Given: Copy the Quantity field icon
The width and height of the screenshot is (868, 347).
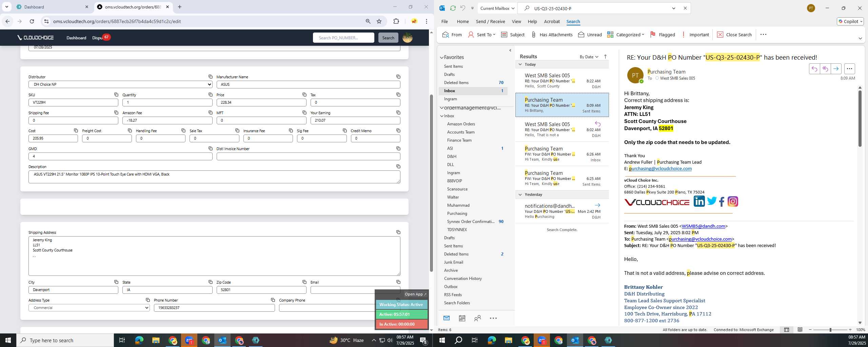Looking at the screenshot, I should point(211,95).
